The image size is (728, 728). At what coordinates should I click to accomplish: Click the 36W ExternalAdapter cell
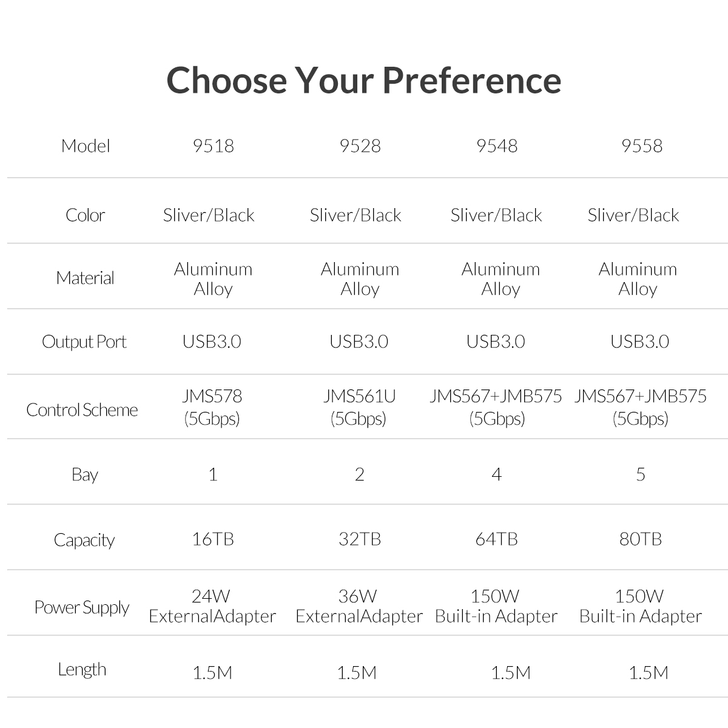(x=359, y=606)
